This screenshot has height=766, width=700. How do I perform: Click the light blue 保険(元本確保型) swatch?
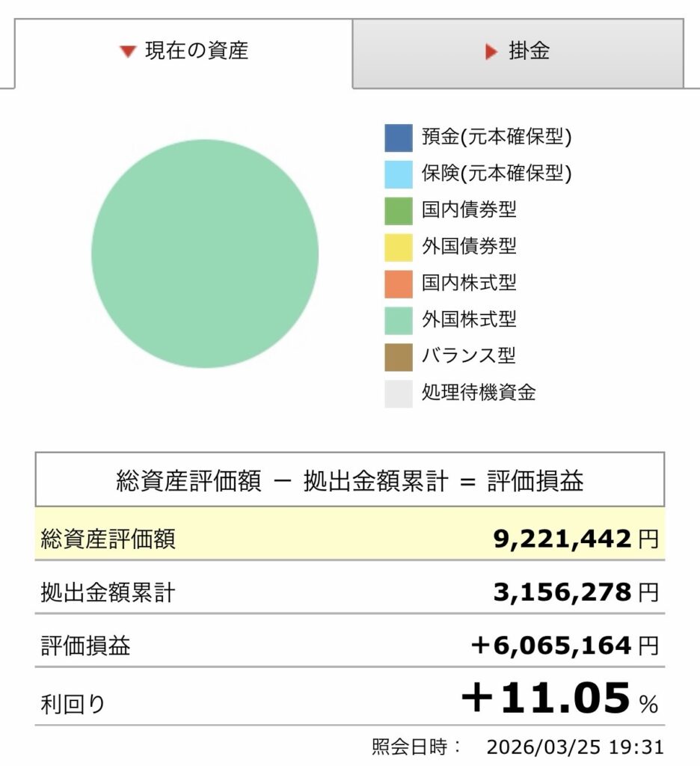click(x=399, y=174)
